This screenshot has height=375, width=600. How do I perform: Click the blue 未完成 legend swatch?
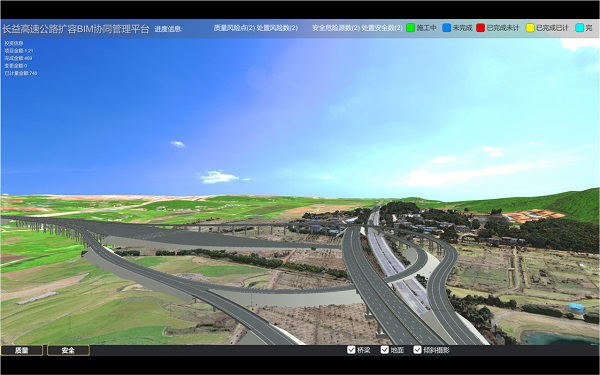[447, 28]
